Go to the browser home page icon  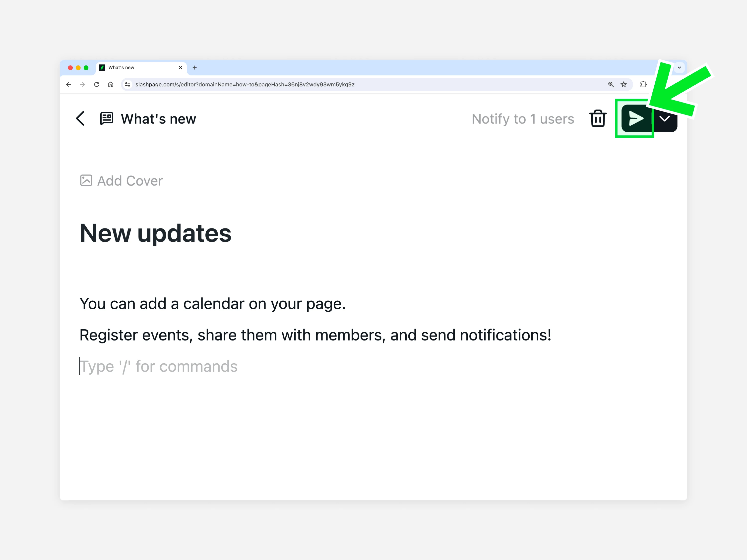[x=111, y=84]
